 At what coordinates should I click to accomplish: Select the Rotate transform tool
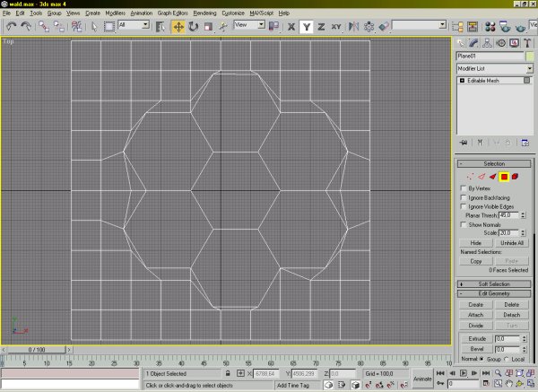coord(194,27)
